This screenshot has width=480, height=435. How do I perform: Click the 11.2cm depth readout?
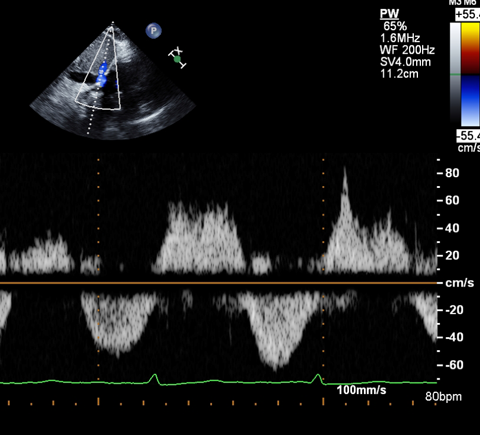399,74
